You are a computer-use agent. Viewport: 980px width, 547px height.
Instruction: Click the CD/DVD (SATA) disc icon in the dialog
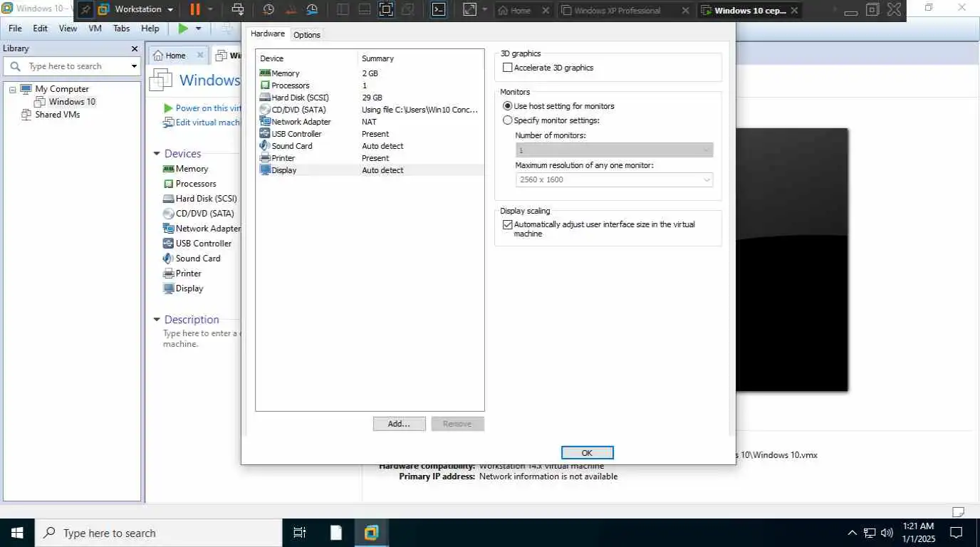pyautogui.click(x=265, y=110)
